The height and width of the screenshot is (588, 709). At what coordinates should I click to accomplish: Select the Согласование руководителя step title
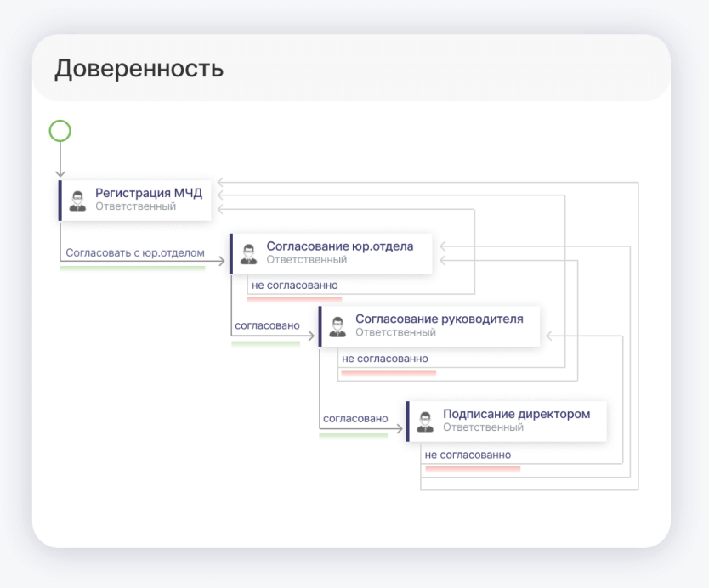point(439,319)
